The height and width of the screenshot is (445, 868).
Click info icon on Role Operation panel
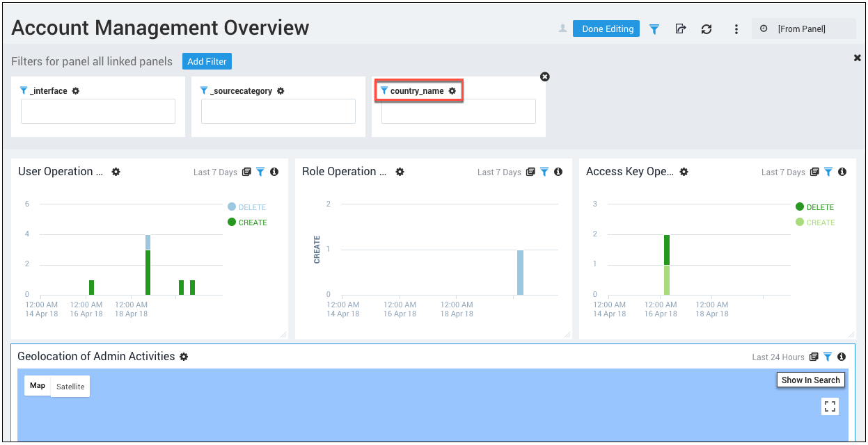(x=558, y=172)
